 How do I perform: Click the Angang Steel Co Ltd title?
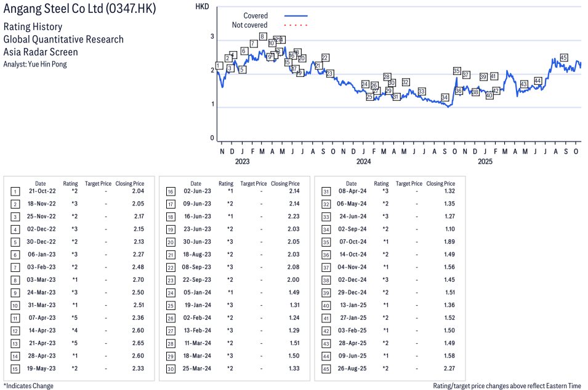[x=80, y=9]
